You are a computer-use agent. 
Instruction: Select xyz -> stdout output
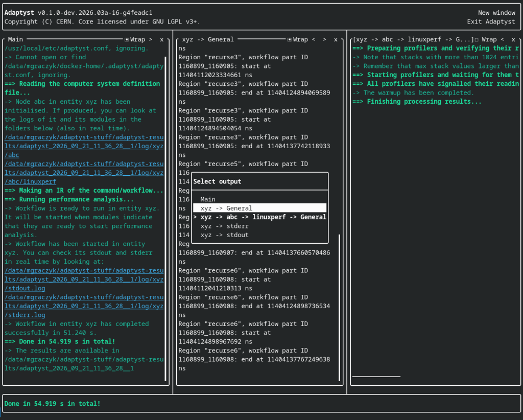[259, 235]
